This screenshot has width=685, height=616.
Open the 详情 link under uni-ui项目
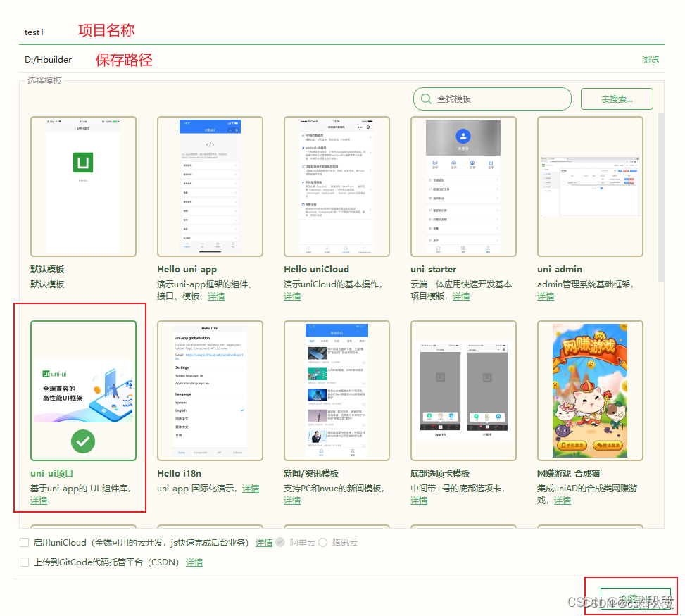tap(39, 501)
